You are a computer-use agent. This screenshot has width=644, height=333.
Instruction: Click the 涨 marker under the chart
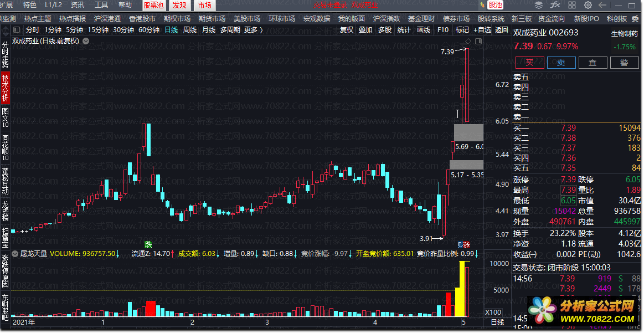tap(467, 244)
